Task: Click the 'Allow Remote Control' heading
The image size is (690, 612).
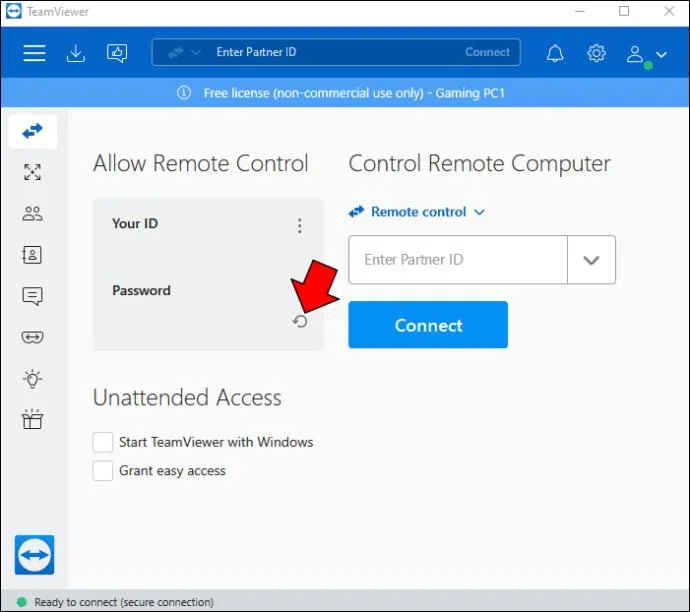Action: (200, 163)
